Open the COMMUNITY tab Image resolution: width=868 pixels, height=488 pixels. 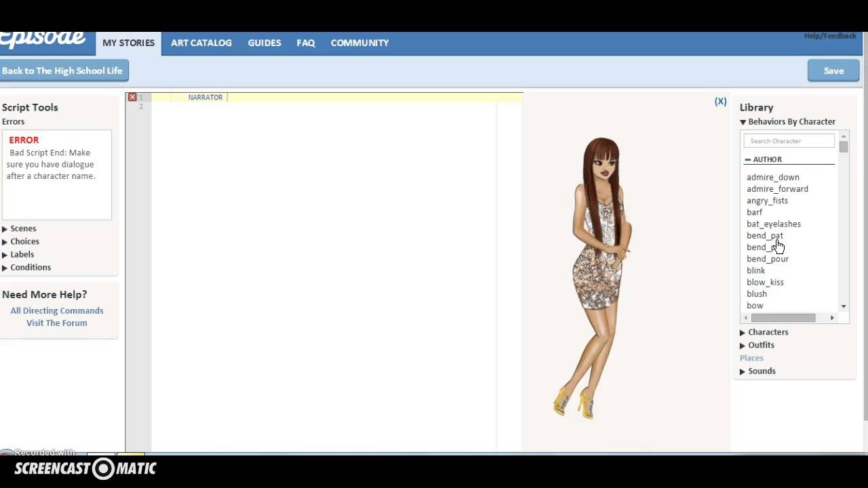click(x=359, y=43)
